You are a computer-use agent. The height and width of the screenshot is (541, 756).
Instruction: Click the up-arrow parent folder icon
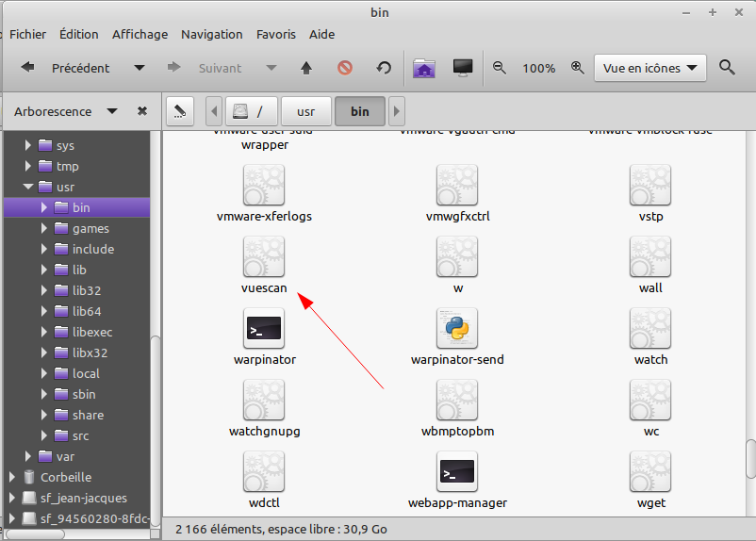(x=306, y=68)
